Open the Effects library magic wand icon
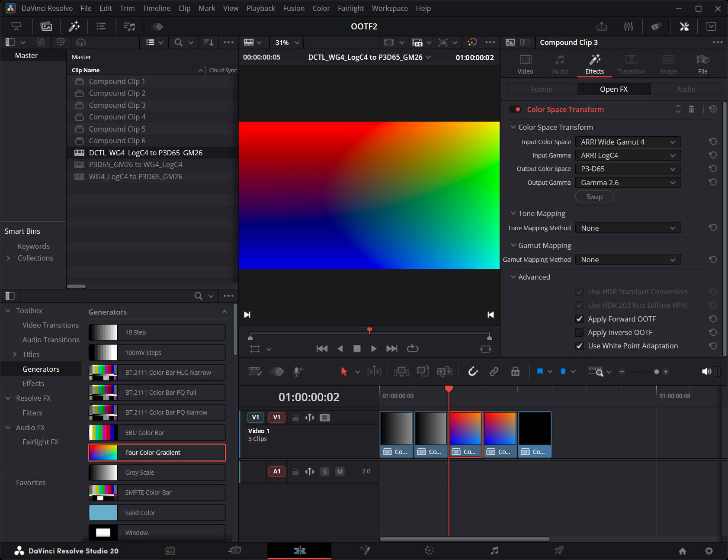Image resolution: width=728 pixels, height=560 pixels. coord(74,27)
